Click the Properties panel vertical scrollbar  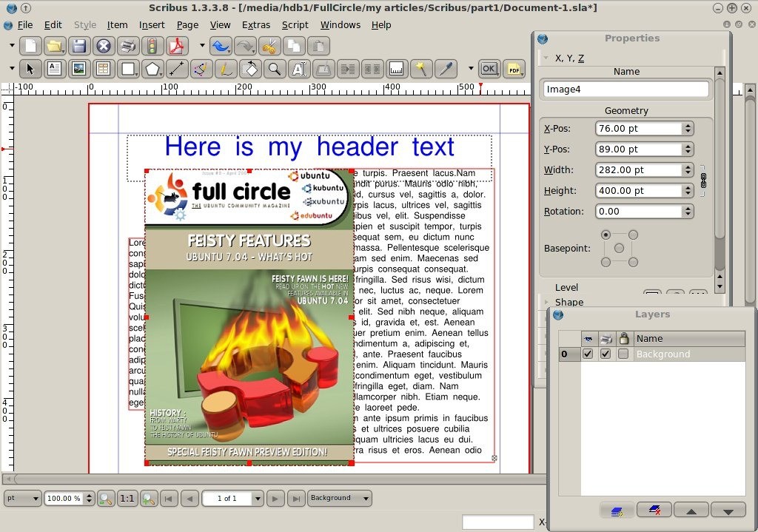[x=720, y=179]
